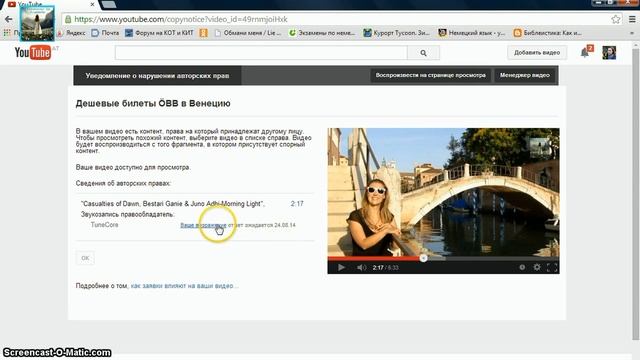Click the claim timestamp 2:17

297,204
